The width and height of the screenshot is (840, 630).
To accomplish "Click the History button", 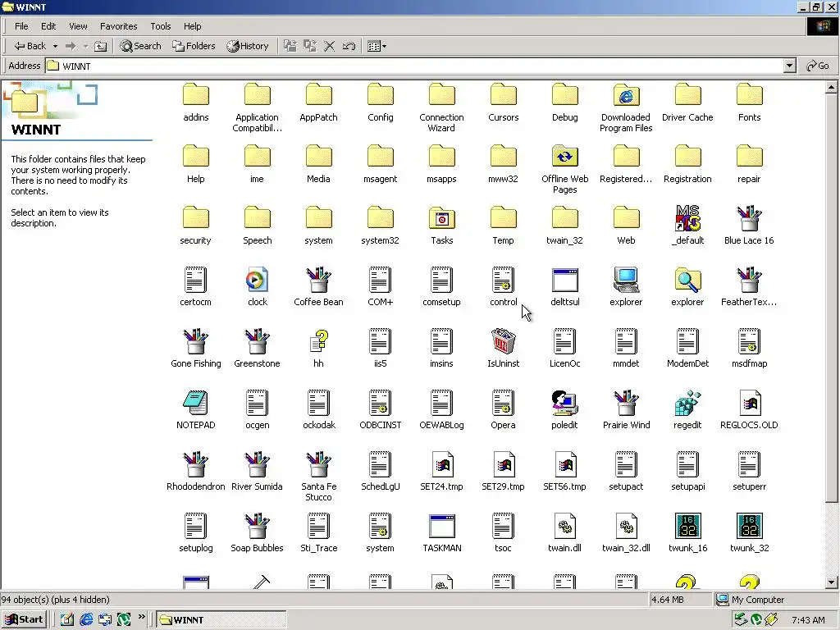I will [247, 46].
